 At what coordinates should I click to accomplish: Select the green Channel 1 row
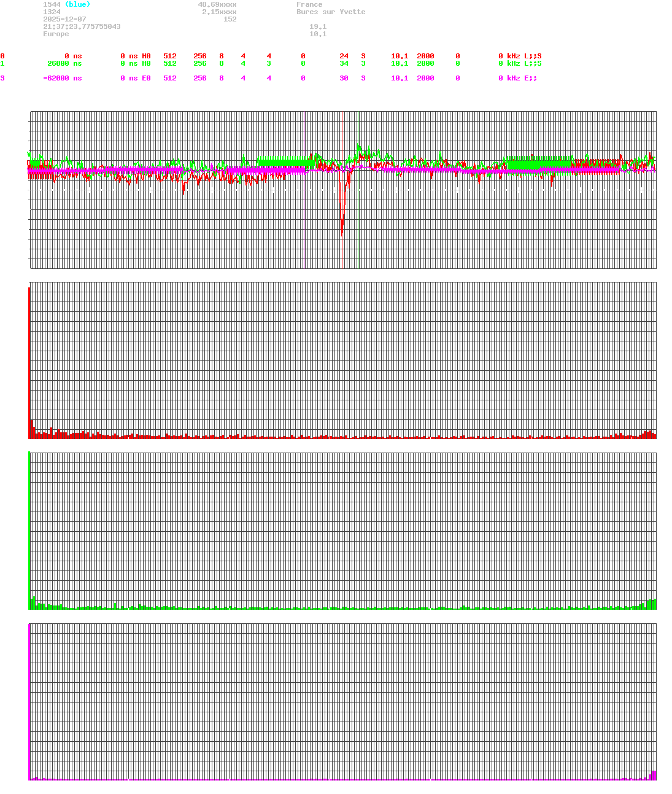(x=2, y=63)
